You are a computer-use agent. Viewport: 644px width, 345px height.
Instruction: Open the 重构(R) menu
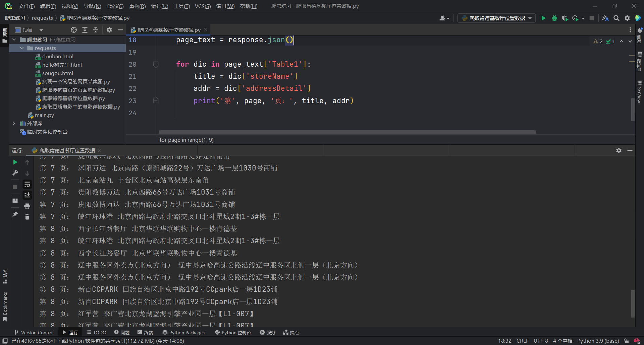pos(137,6)
